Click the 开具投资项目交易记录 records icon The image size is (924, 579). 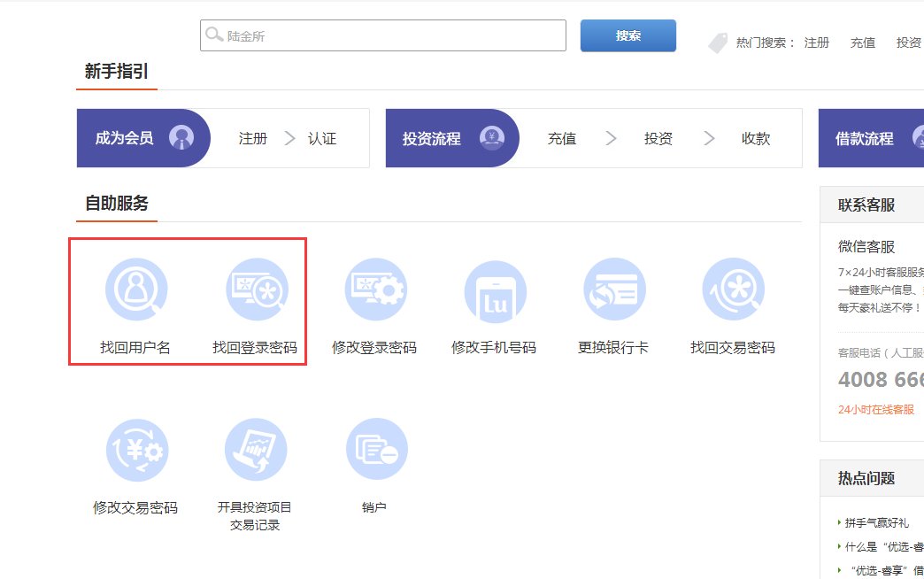pyautogui.click(x=257, y=449)
